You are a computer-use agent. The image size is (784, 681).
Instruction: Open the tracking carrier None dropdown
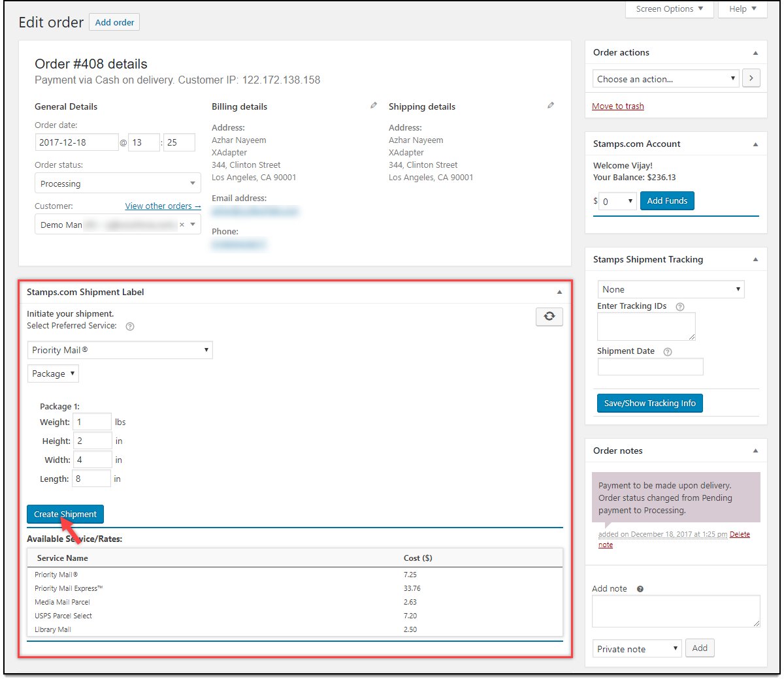(671, 289)
